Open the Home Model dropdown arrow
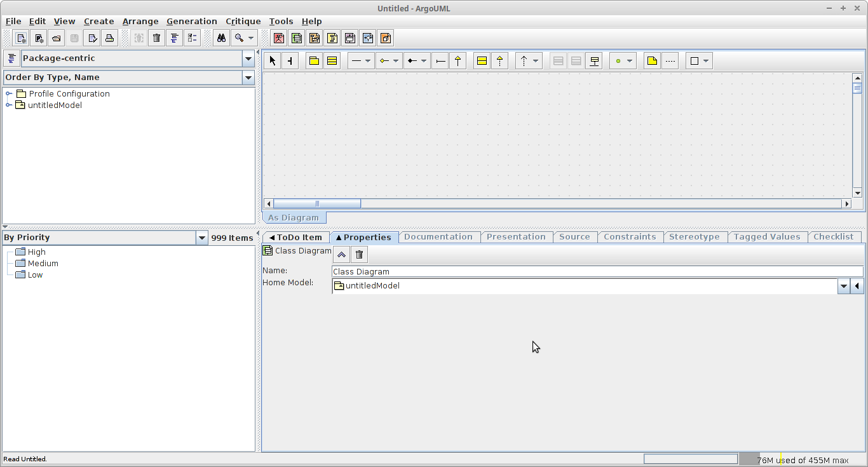The image size is (868, 467). click(844, 286)
